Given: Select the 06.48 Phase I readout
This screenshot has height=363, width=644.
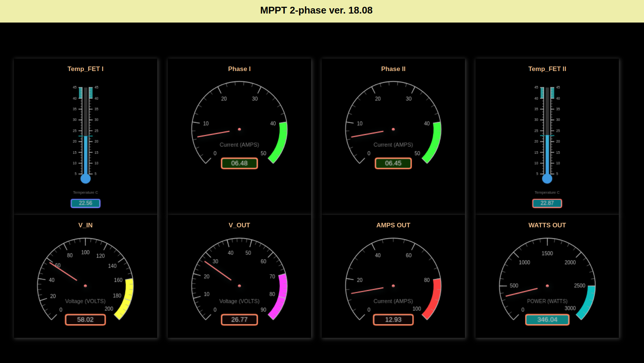Looking at the screenshot, I should coord(239,163).
